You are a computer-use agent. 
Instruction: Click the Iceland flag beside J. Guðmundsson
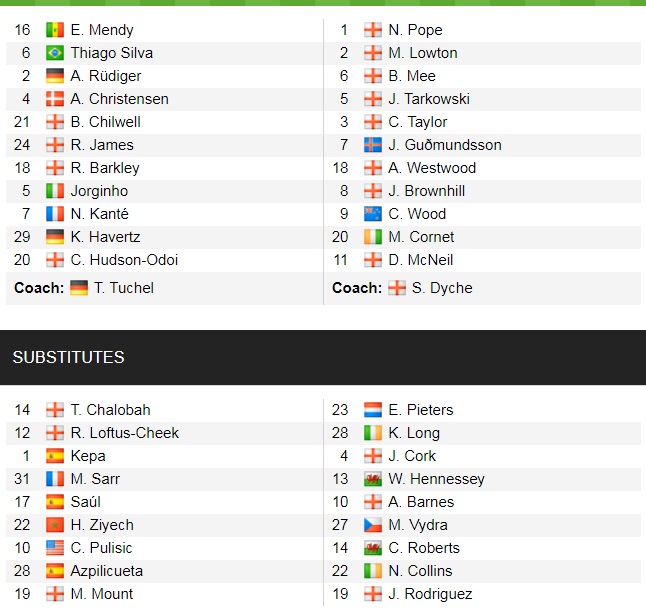coord(372,145)
